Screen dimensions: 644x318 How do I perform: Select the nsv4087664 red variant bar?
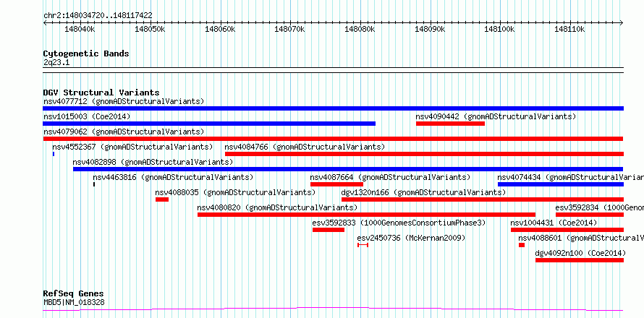pos(336,184)
